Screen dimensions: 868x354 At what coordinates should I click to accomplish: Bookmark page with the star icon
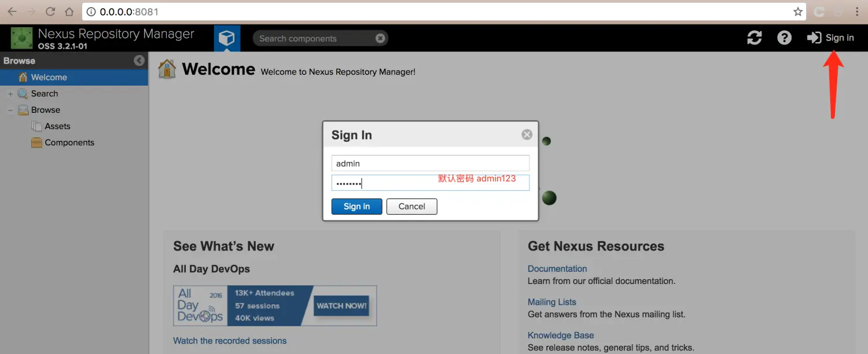click(798, 12)
